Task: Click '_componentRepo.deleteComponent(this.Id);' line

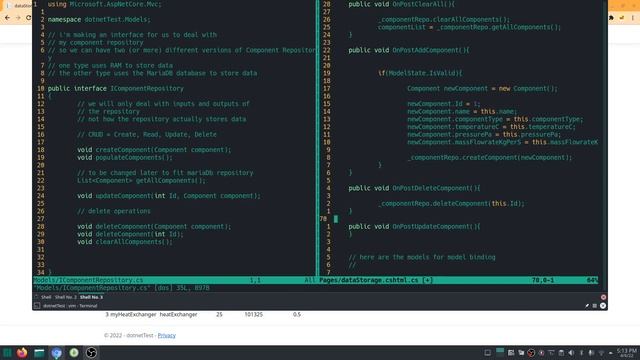Action: [x=451, y=204]
